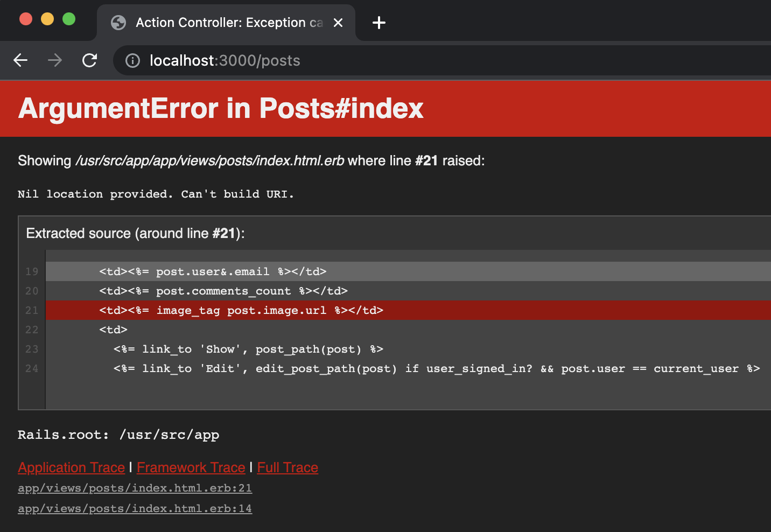This screenshot has height=532, width=771.
Task: Click the globe favicon on tab
Action: (x=118, y=23)
